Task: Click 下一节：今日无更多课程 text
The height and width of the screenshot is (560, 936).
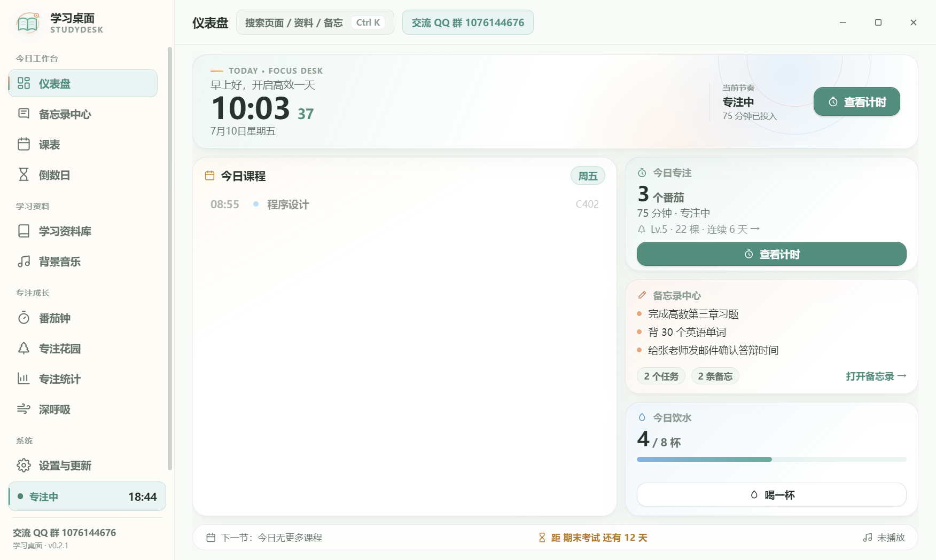Action: (271, 538)
